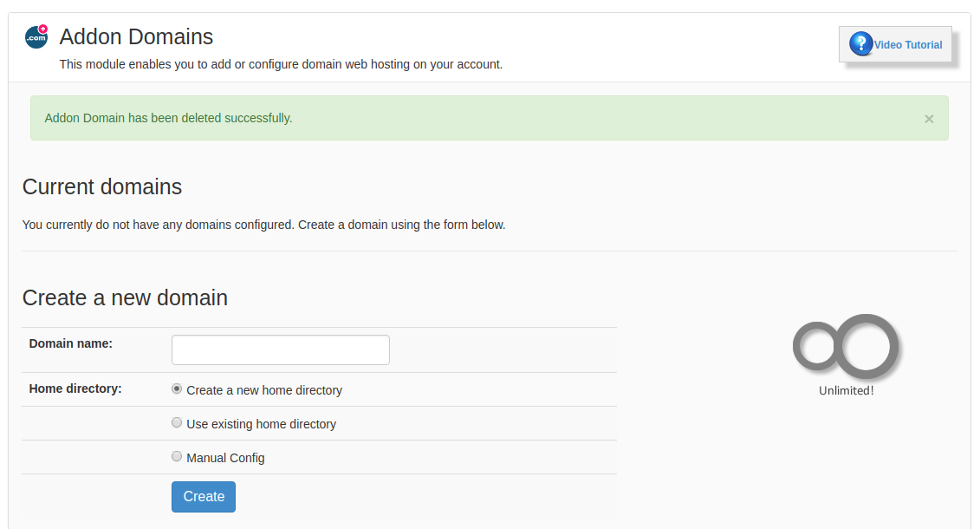Click the Current domains section heading

[x=102, y=187]
